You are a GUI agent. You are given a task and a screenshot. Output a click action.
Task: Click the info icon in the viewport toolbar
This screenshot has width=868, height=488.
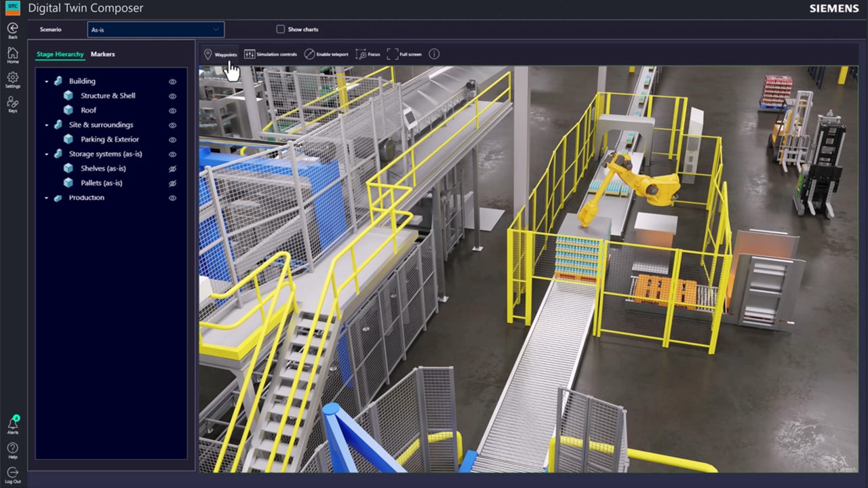(434, 54)
